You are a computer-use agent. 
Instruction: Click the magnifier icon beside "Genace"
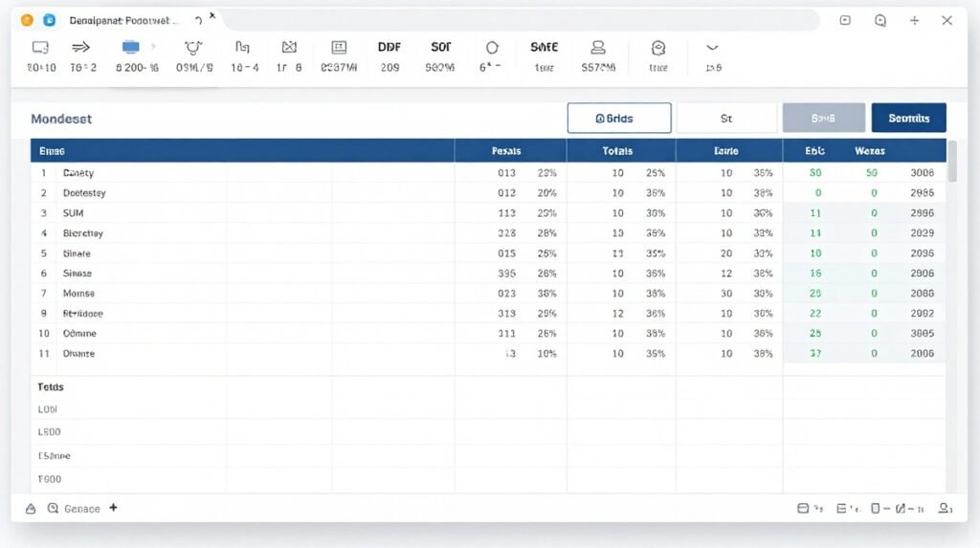[53, 508]
